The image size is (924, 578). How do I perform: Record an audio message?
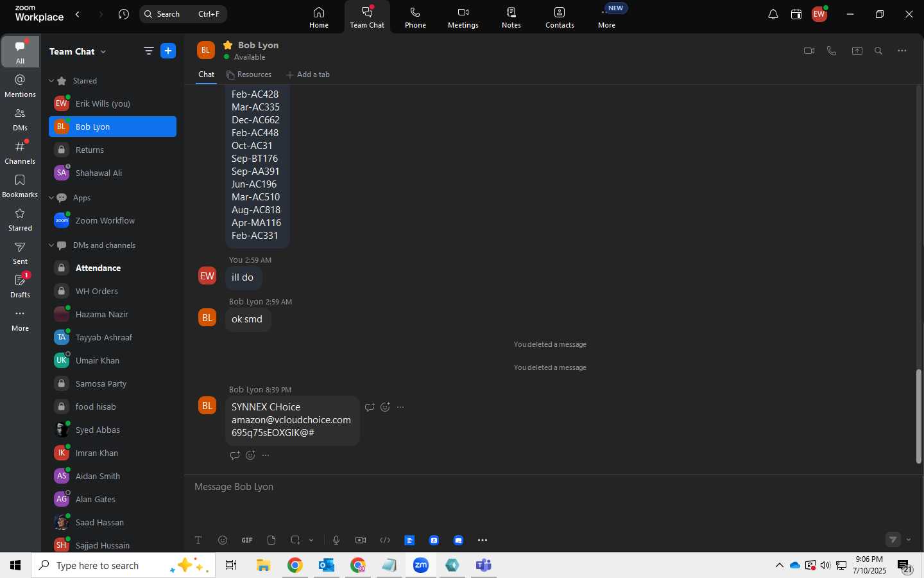point(336,540)
